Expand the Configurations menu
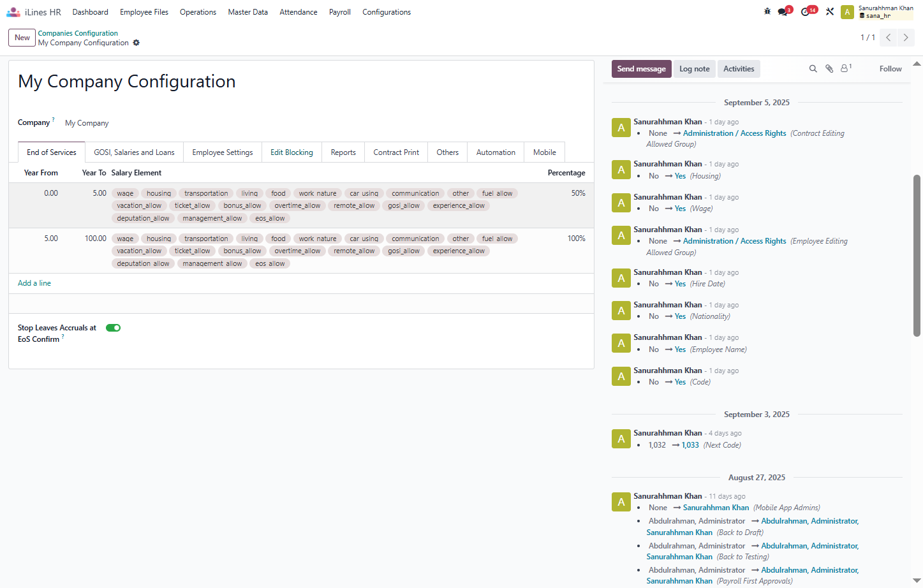The height and width of the screenshot is (588, 923). point(387,12)
